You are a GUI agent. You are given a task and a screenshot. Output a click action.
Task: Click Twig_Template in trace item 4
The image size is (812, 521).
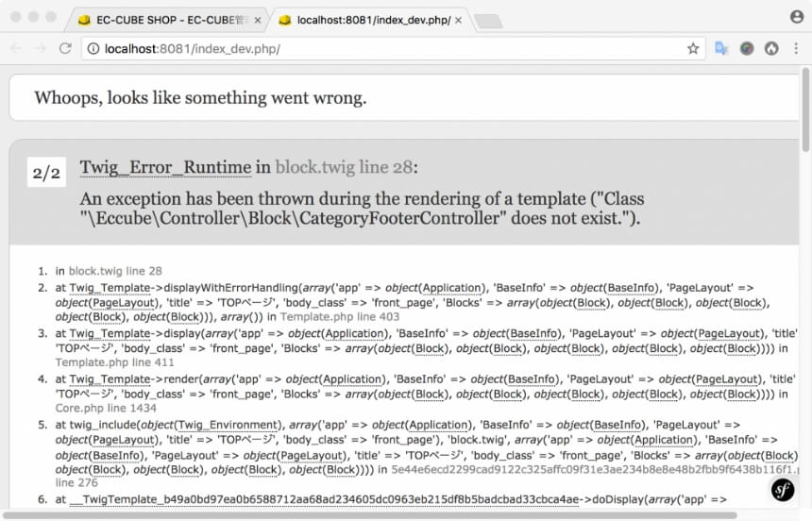click(x=110, y=378)
